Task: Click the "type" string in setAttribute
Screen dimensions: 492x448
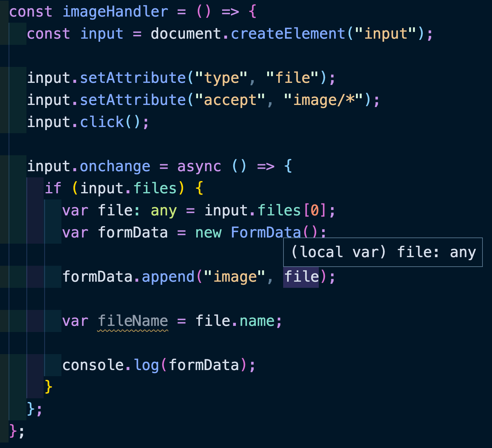Action: (221, 78)
